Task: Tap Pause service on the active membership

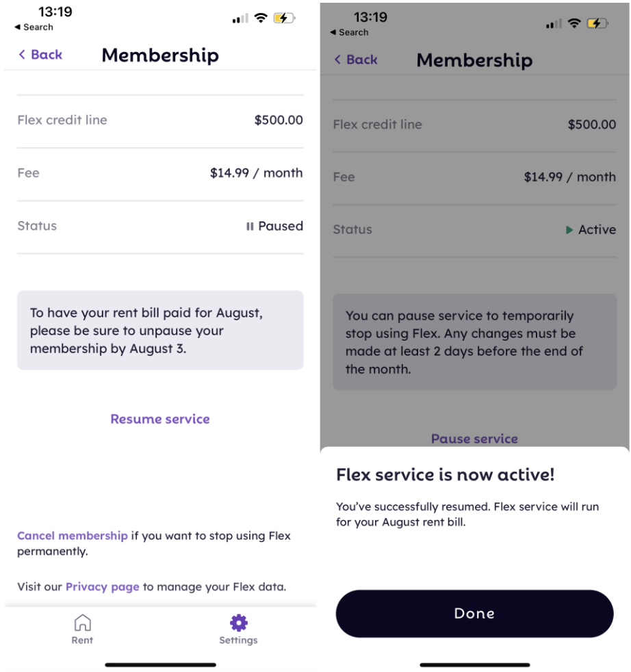Action: point(474,439)
